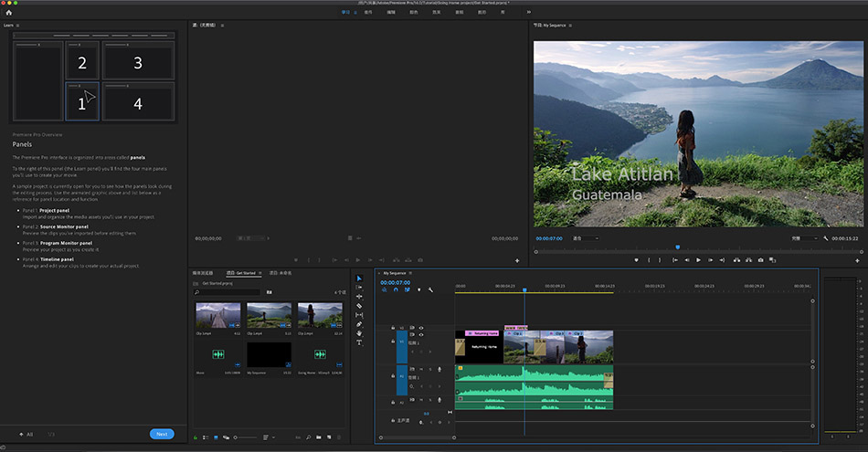Play the sequence in Program Monitor

(x=699, y=260)
